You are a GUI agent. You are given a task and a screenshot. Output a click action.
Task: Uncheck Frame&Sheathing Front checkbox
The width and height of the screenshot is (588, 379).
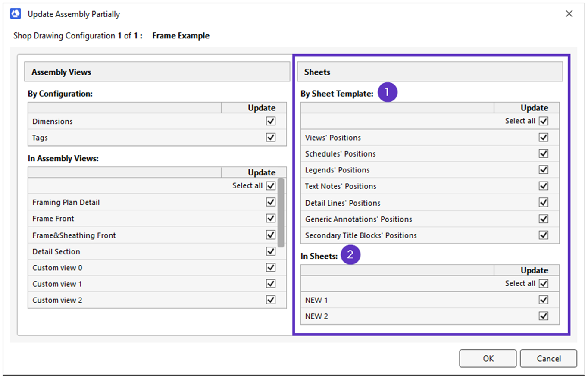coord(271,235)
